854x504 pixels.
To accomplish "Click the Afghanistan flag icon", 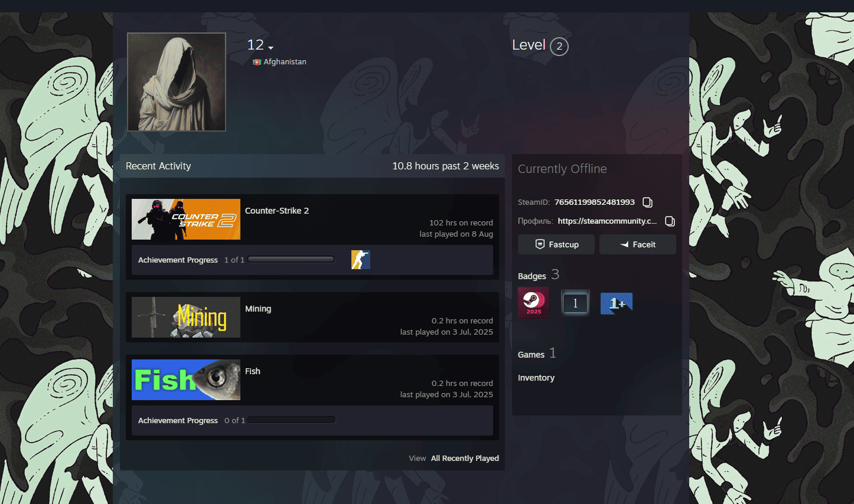I will [x=257, y=62].
